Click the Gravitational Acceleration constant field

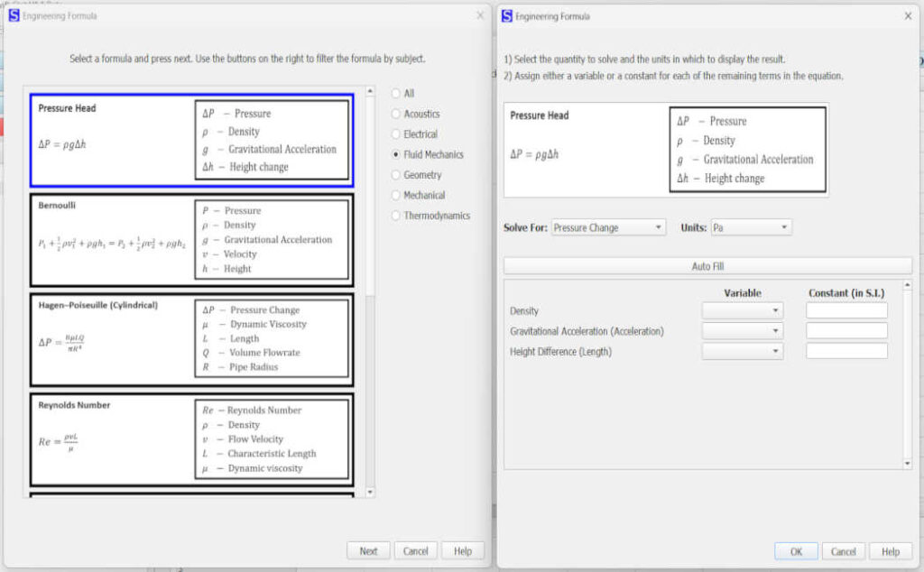[846, 331]
